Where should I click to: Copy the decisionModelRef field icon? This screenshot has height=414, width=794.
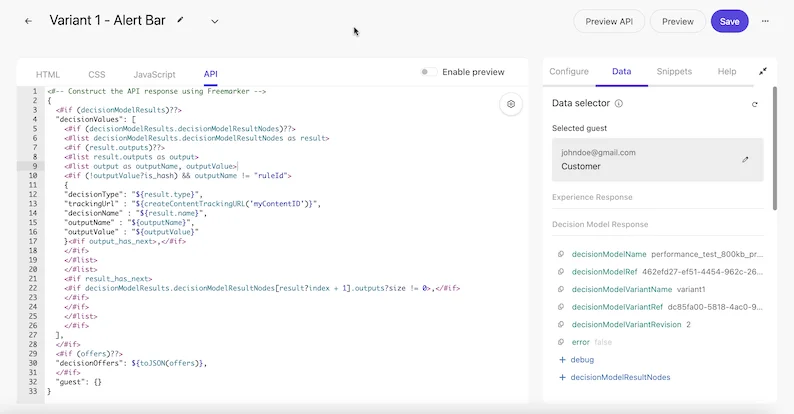tap(561, 272)
